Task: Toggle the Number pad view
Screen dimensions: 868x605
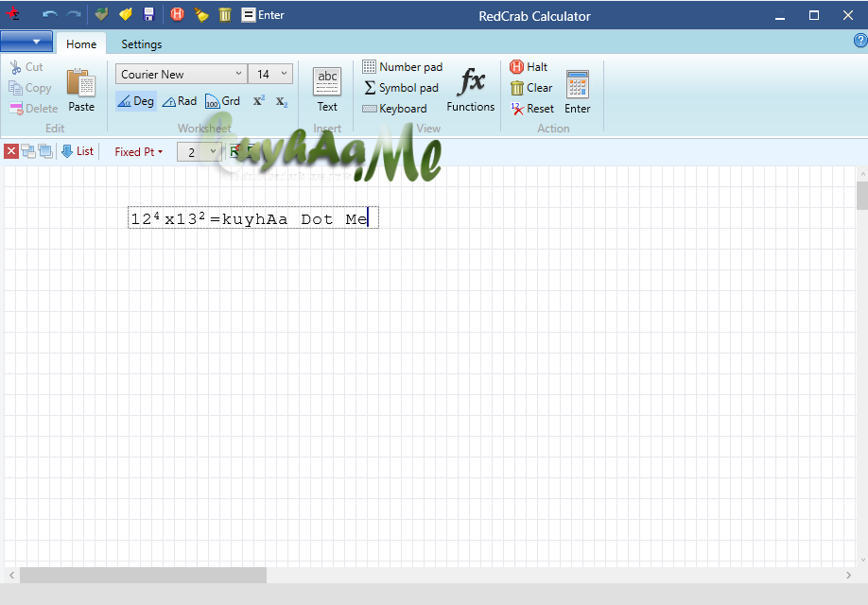Action: (x=403, y=67)
